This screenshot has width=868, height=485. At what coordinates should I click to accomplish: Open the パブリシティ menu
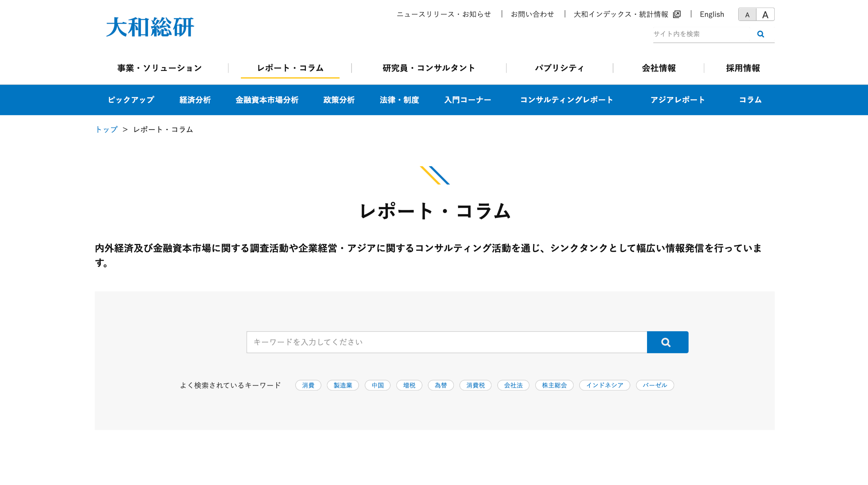[559, 68]
